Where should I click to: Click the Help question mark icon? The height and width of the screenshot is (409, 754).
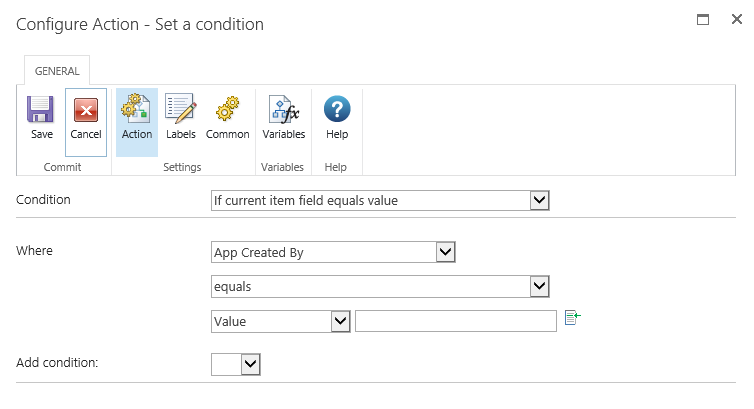click(337, 109)
